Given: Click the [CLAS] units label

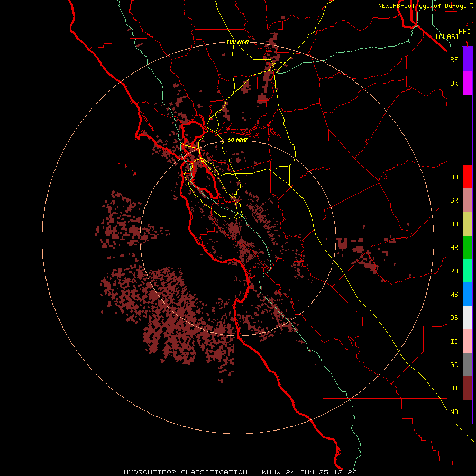Looking at the screenshot, I should click(447, 36).
